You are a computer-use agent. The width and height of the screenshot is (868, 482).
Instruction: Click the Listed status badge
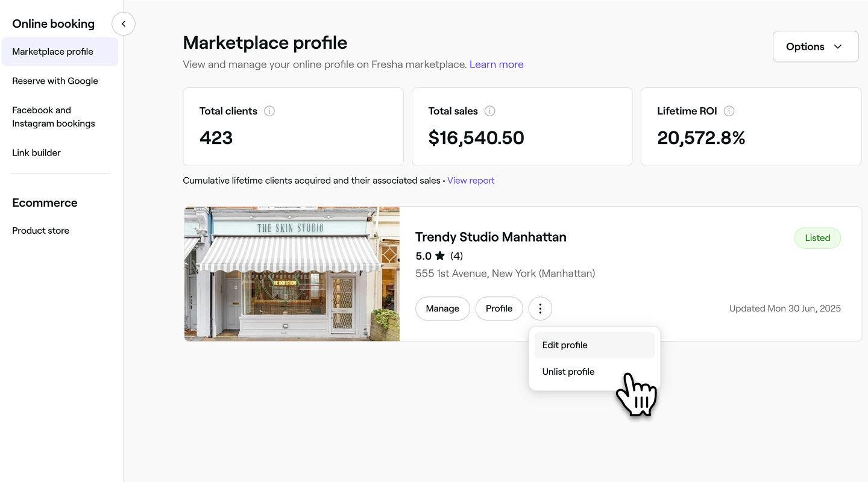[817, 238]
